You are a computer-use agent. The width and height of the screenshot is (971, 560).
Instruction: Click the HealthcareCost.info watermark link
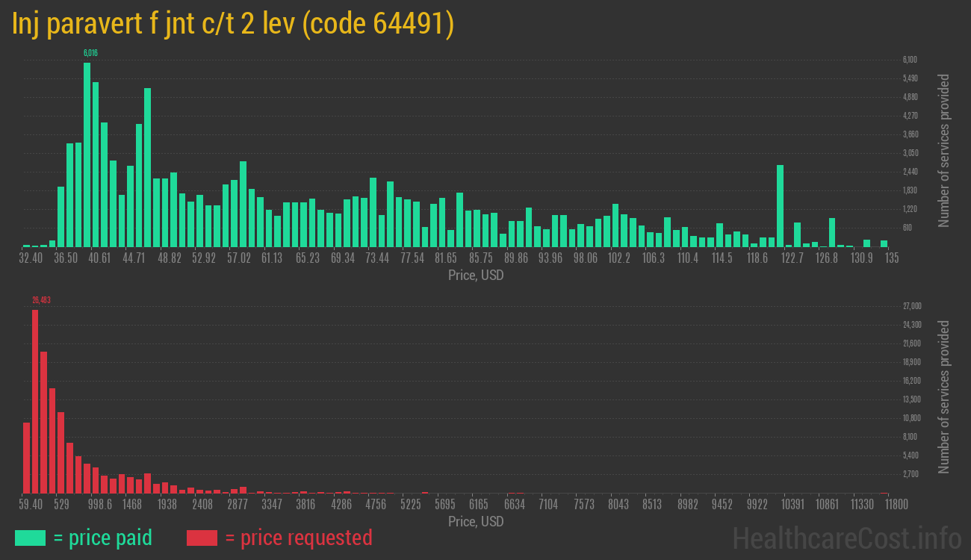(846, 538)
